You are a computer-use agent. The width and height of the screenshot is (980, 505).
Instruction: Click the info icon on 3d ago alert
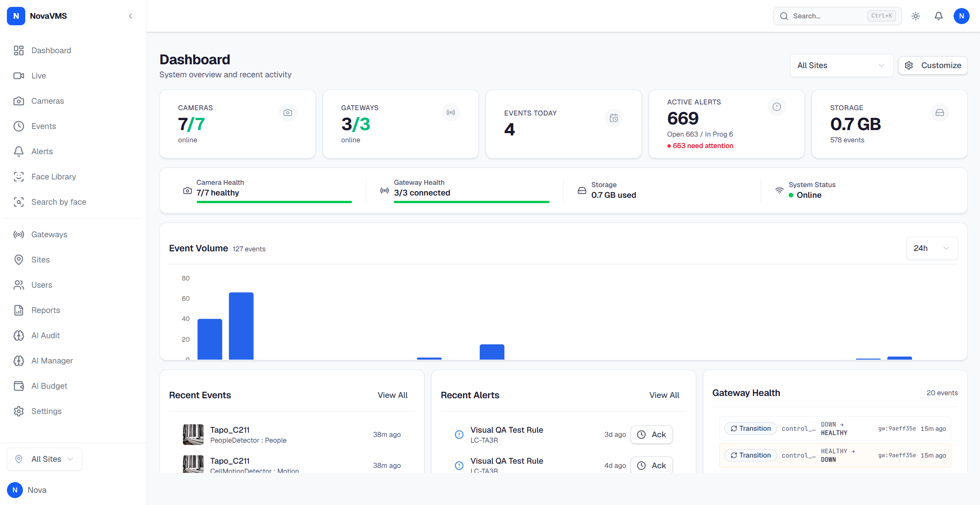[459, 435]
